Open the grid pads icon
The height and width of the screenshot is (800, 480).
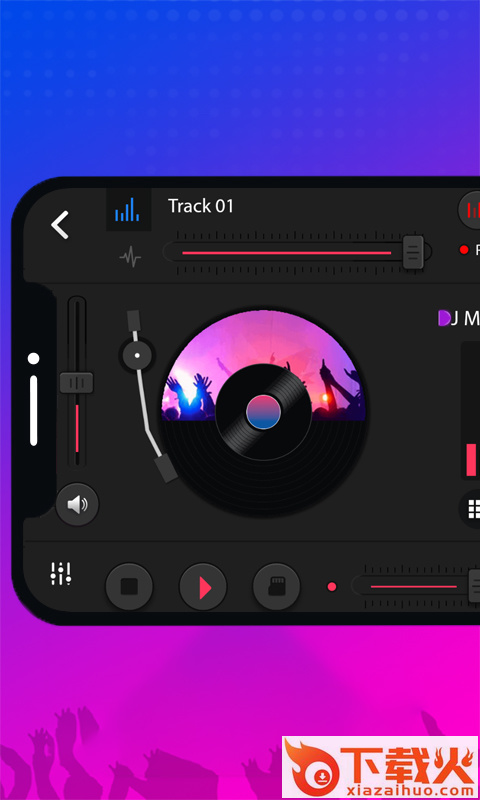472,509
